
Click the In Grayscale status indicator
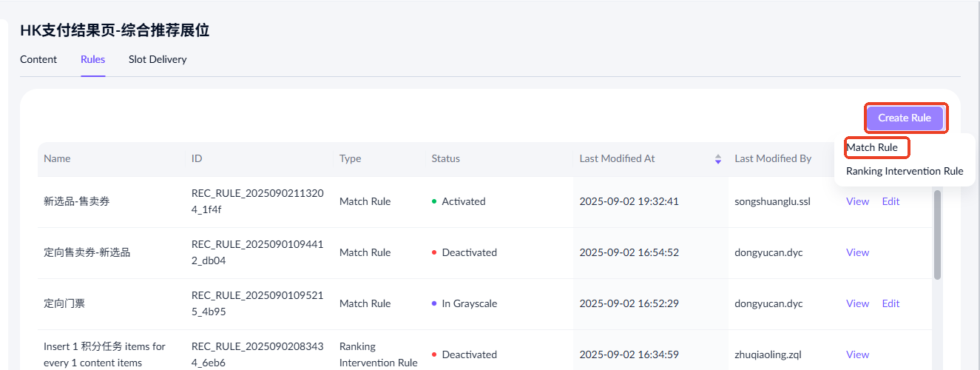(x=469, y=303)
